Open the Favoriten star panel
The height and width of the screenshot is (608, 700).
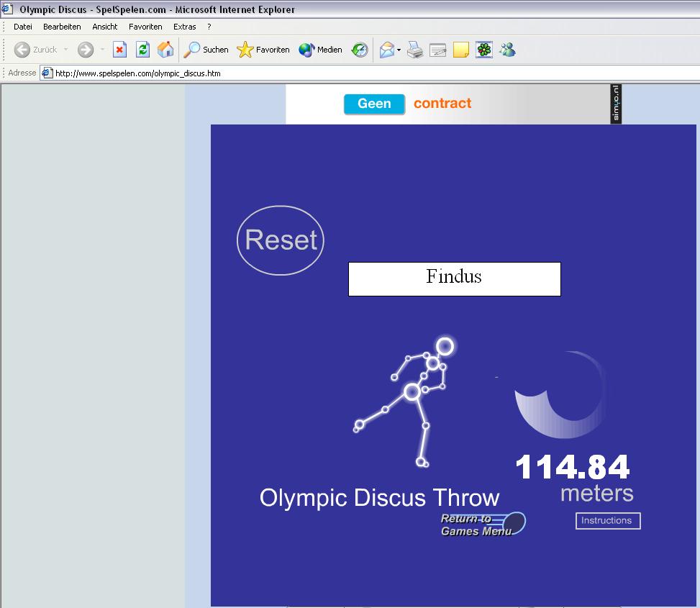click(263, 50)
